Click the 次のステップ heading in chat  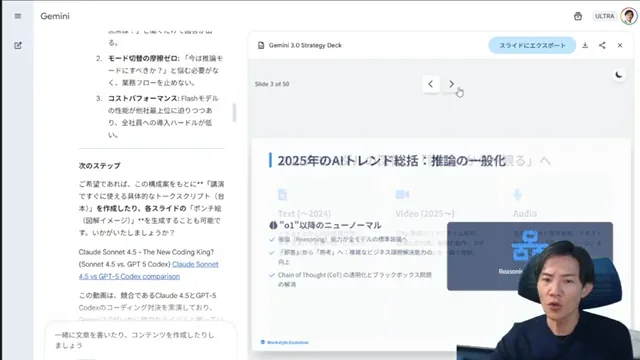coord(100,166)
